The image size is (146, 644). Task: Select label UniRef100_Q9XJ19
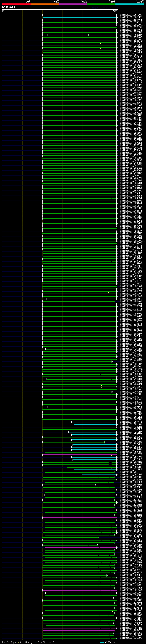click(x=131, y=82)
